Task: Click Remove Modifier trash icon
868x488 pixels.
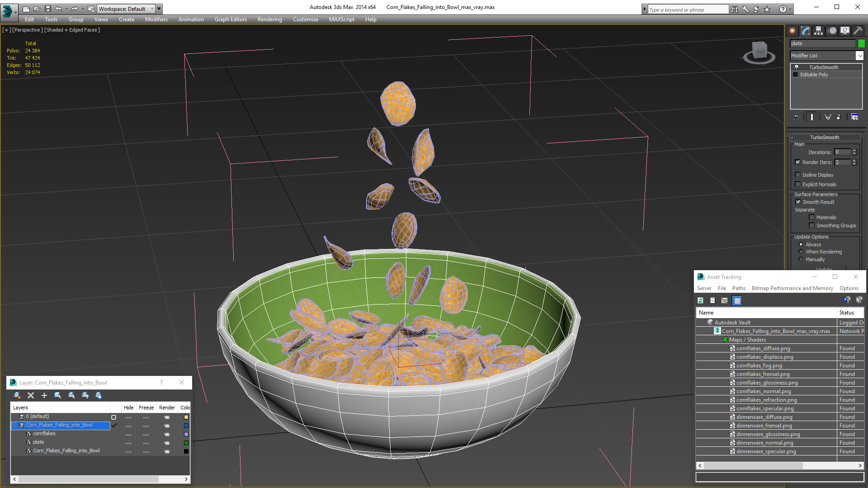Action: pyautogui.click(x=839, y=117)
